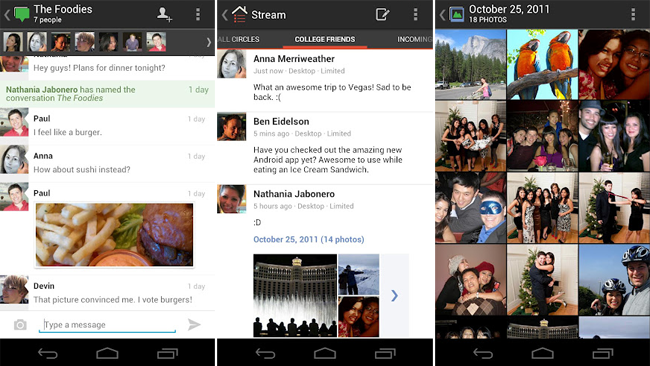Open overflow menu in Stream screen
The image size is (650, 366).
tap(415, 15)
